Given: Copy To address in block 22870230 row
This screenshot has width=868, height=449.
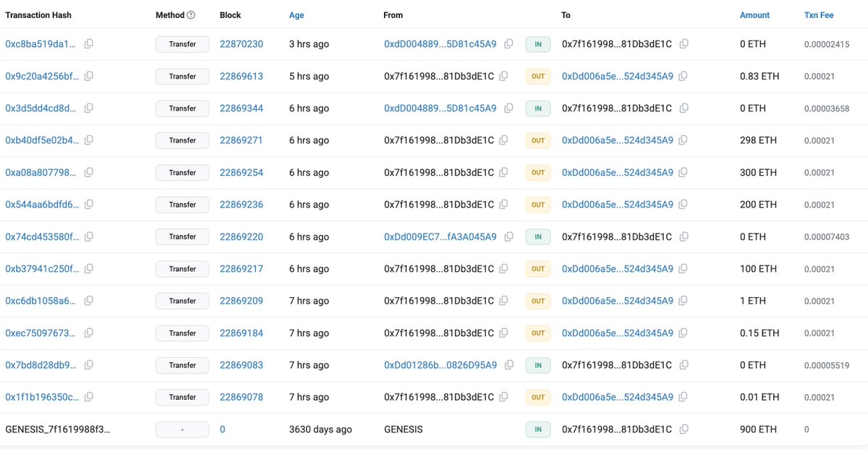Looking at the screenshot, I should 684,44.
